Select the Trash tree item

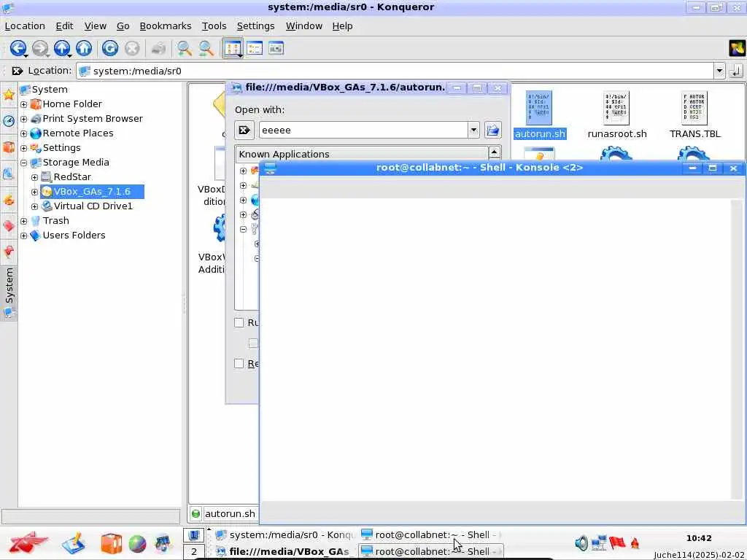click(x=55, y=220)
